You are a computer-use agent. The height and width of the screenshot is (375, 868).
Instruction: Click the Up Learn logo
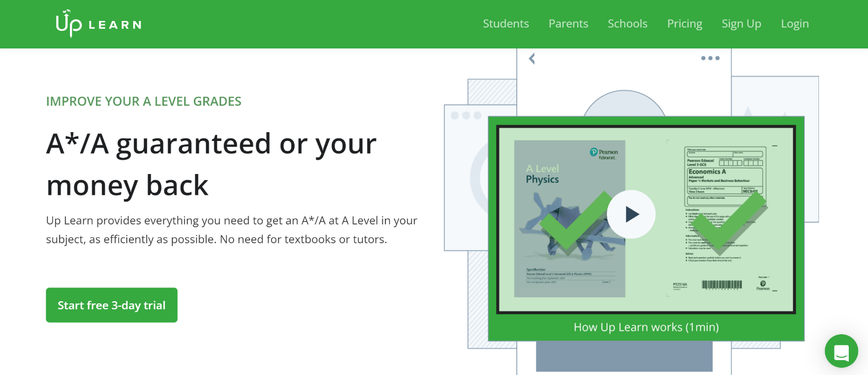coord(99,24)
